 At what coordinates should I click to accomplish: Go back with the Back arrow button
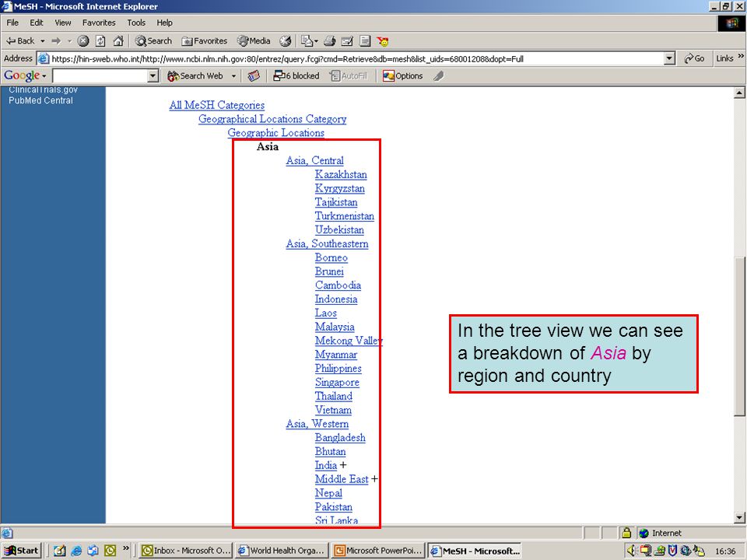click(20, 41)
